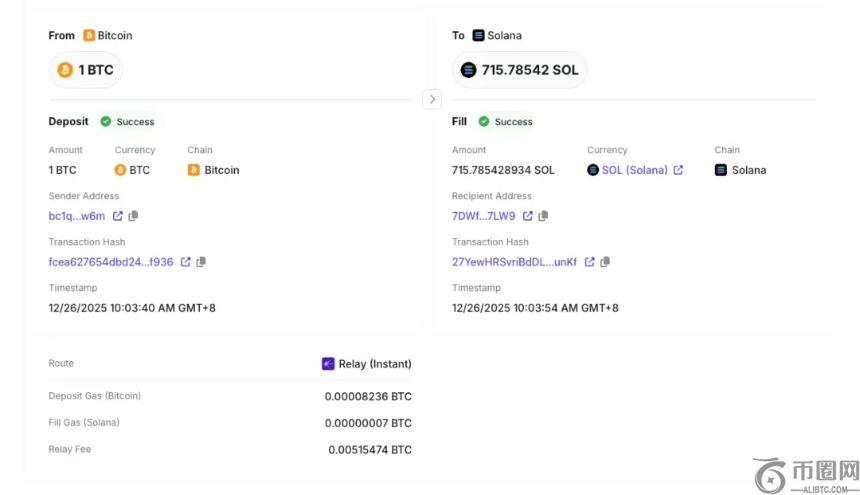This screenshot has height=495, width=860.
Task: Open sender address in external explorer
Action: (x=117, y=216)
